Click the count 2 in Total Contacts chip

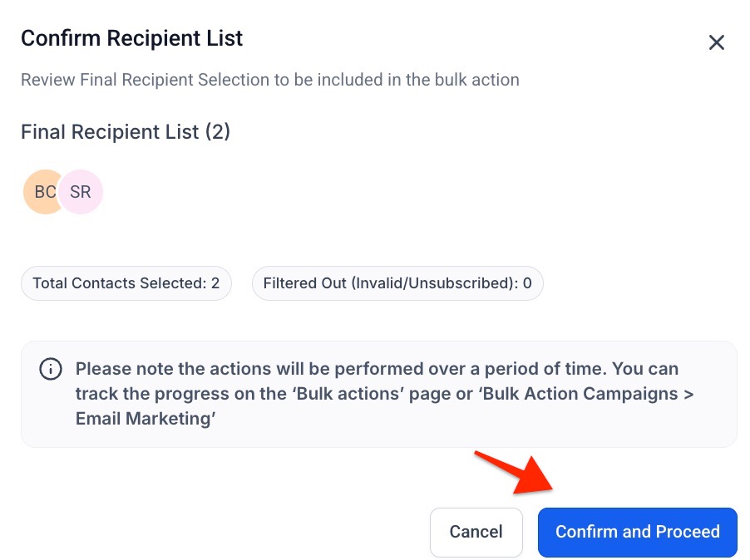click(215, 283)
